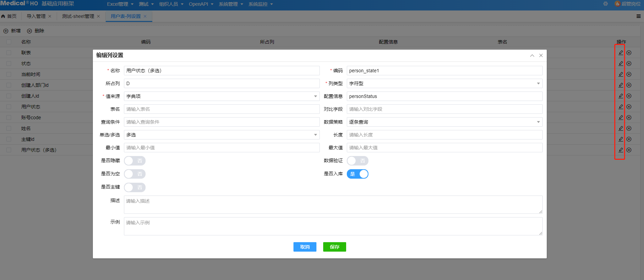
Task: Select the 用户表-列设置 tab
Action: pyautogui.click(x=126, y=16)
